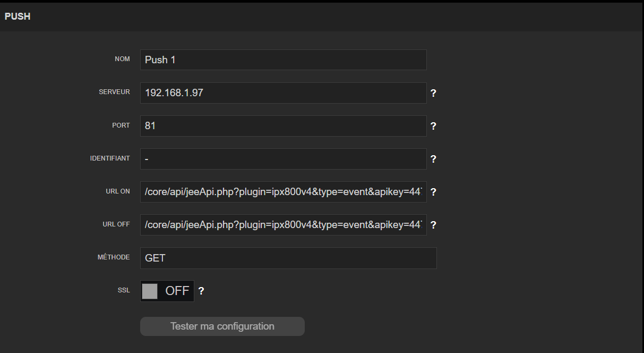
Task: Show the SSL help question mark
Action: click(201, 291)
